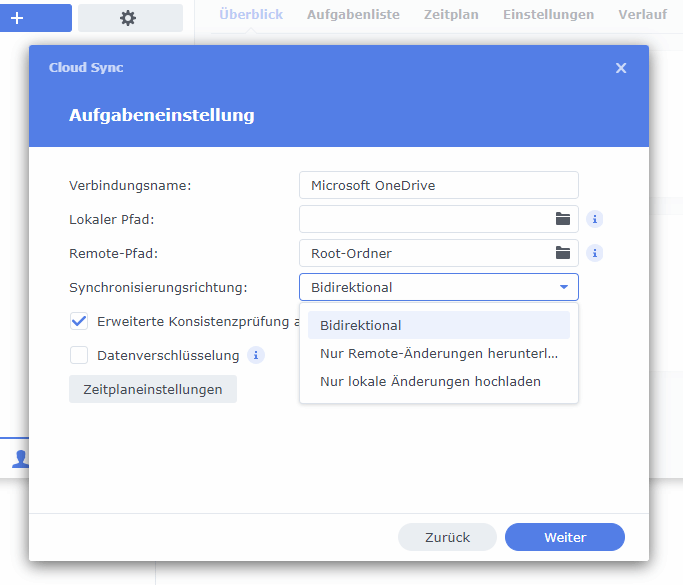Screen dimensions: 683x585
Task: Click the Remote-Pfad Root-Ordner field
Action: 439,253
